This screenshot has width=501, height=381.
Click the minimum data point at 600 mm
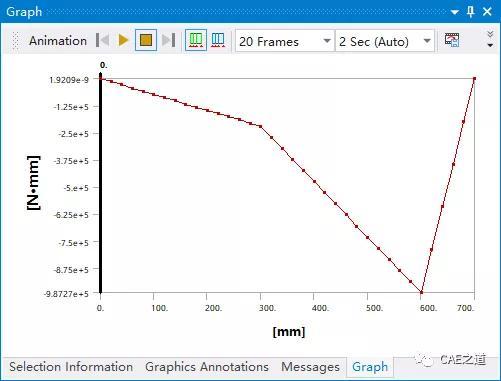tap(421, 292)
